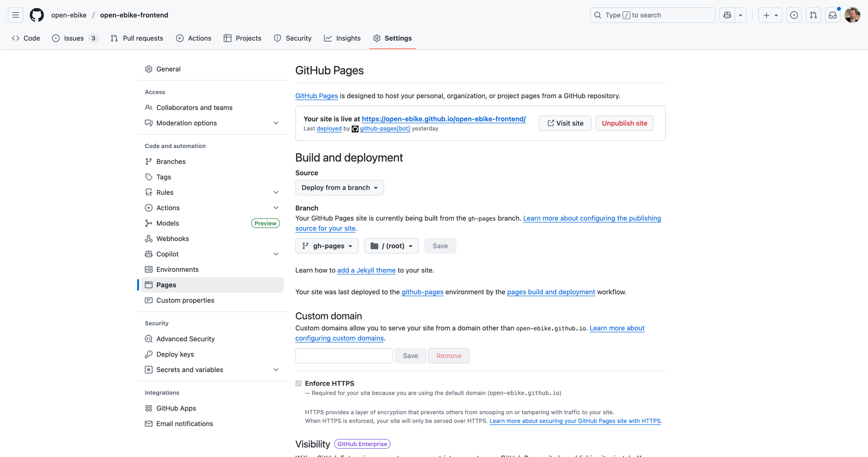Viewport: 868px width, 457px height.
Task: Click the Unpublish site button
Action: coord(624,123)
